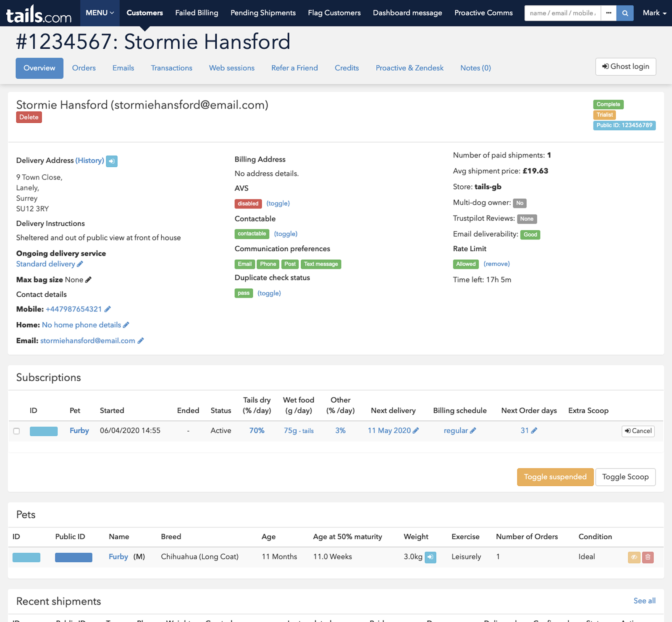
Task: Edit the Standard delivery service pencil
Action: 80,264
